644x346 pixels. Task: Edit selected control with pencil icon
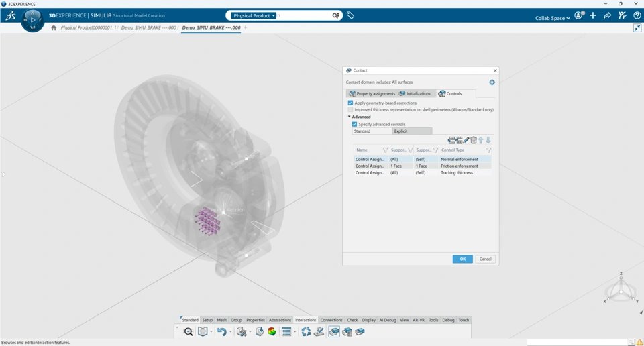466,140
